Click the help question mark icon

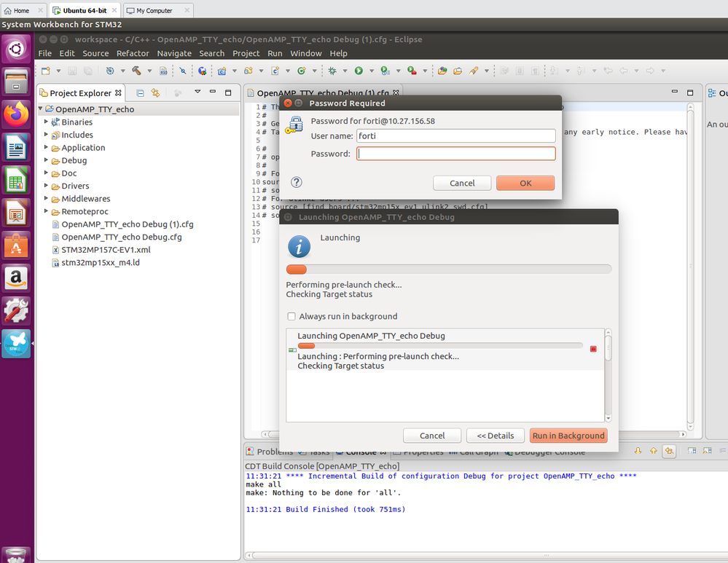(296, 182)
